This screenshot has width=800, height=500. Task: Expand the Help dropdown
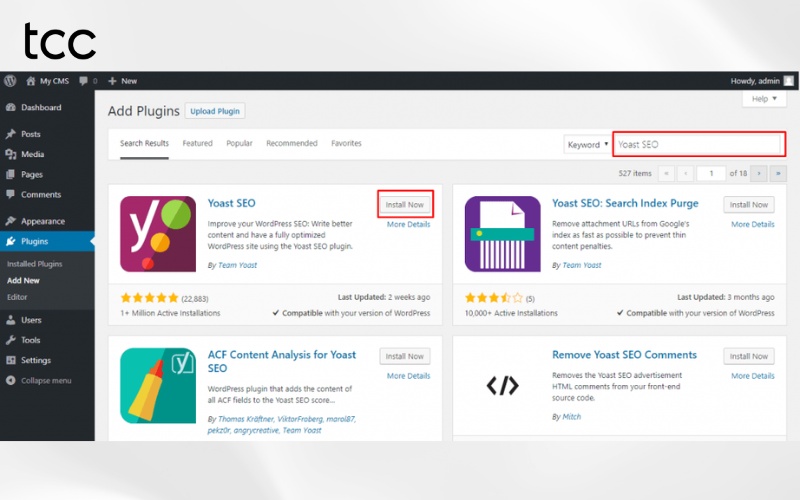pyautogui.click(x=764, y=98)
